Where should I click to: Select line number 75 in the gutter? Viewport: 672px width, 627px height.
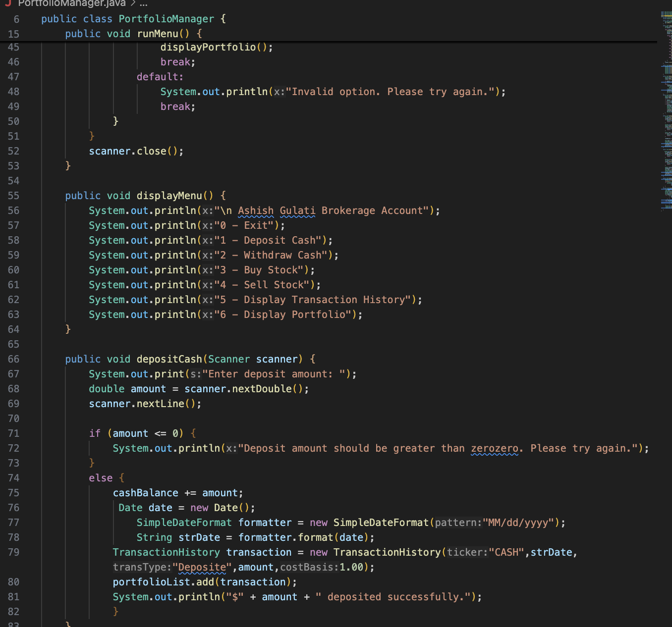tap(14, 493)
